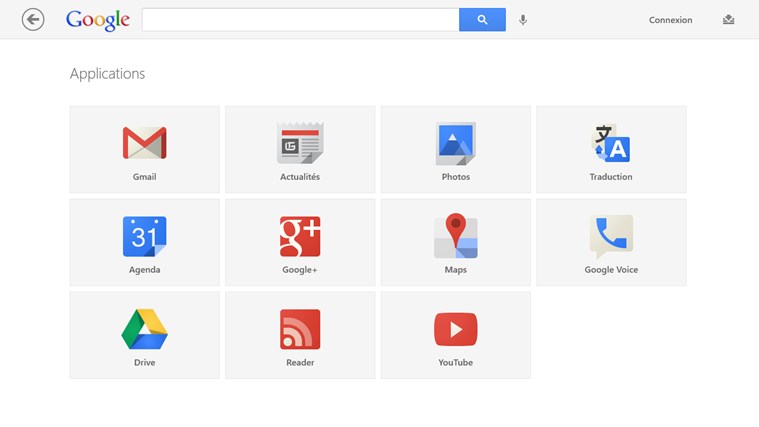The height and width of the screenshot is (427, 759).
Task: Click the Connexion sign-in link
Action: point(670,20)
